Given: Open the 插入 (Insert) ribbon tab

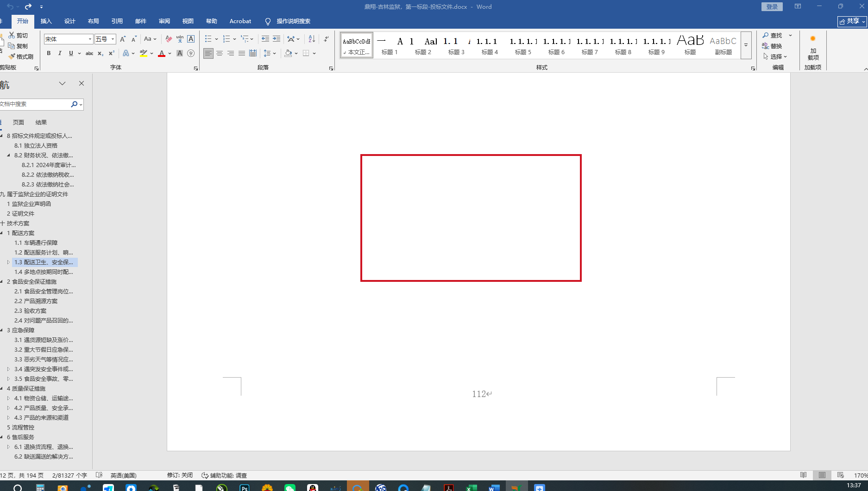Looking at the screenshot, I should (x=46, y=21).
